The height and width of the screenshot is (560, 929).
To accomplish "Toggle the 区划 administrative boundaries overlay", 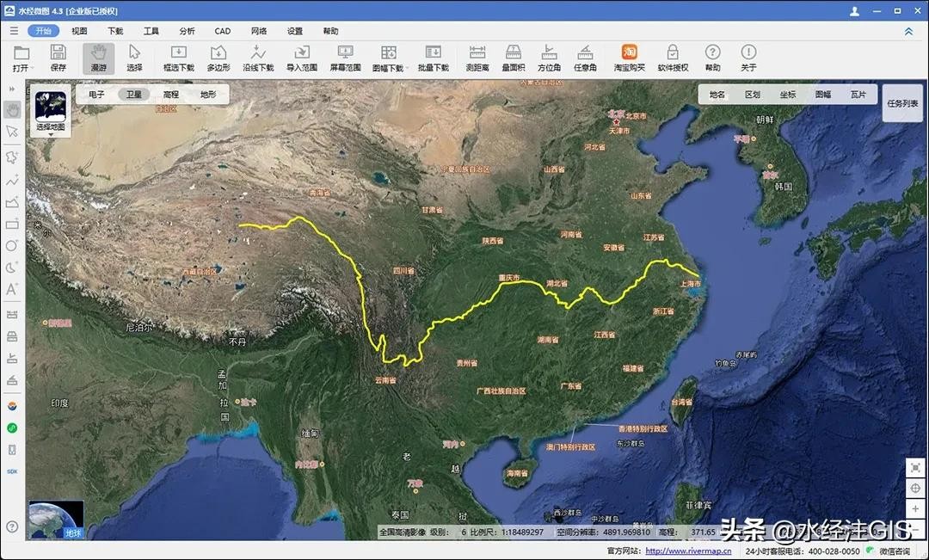I will (x=752, y=95).
